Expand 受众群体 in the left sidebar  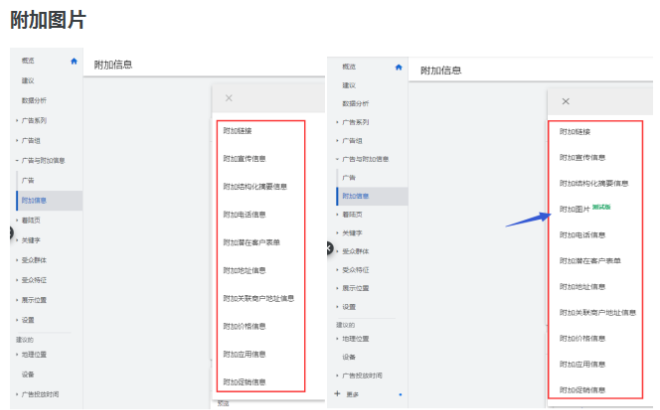17,251
